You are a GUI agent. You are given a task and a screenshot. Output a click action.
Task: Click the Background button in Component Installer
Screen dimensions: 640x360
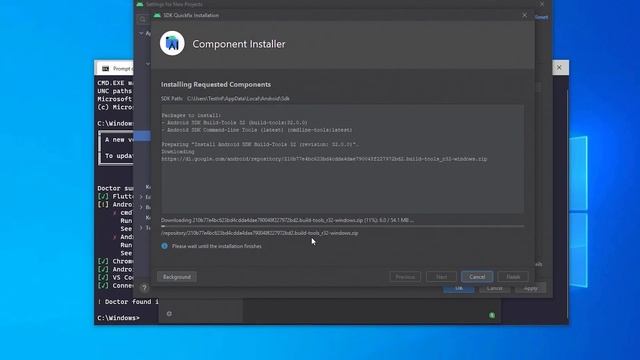(x=177, y=277)
